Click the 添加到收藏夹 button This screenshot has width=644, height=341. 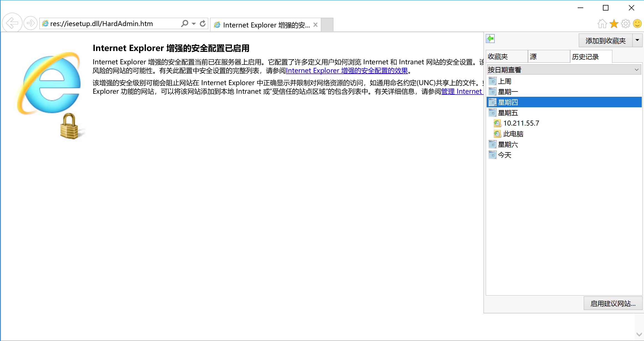click(x=605, y=41)
